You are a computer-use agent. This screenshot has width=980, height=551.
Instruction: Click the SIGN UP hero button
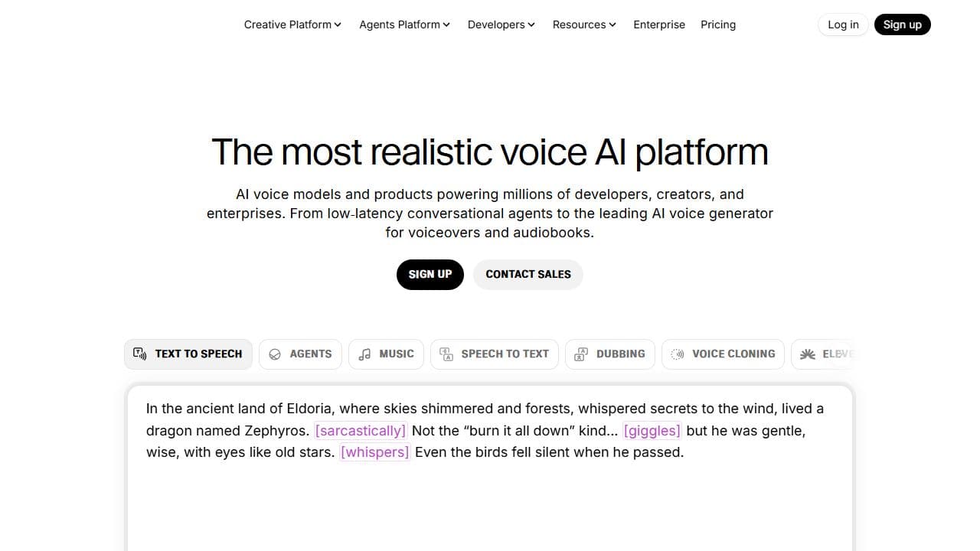click(x=430, y=274)
